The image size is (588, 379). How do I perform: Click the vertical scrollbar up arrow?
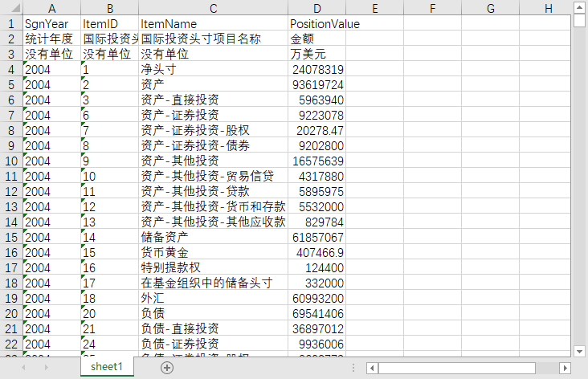579,7
